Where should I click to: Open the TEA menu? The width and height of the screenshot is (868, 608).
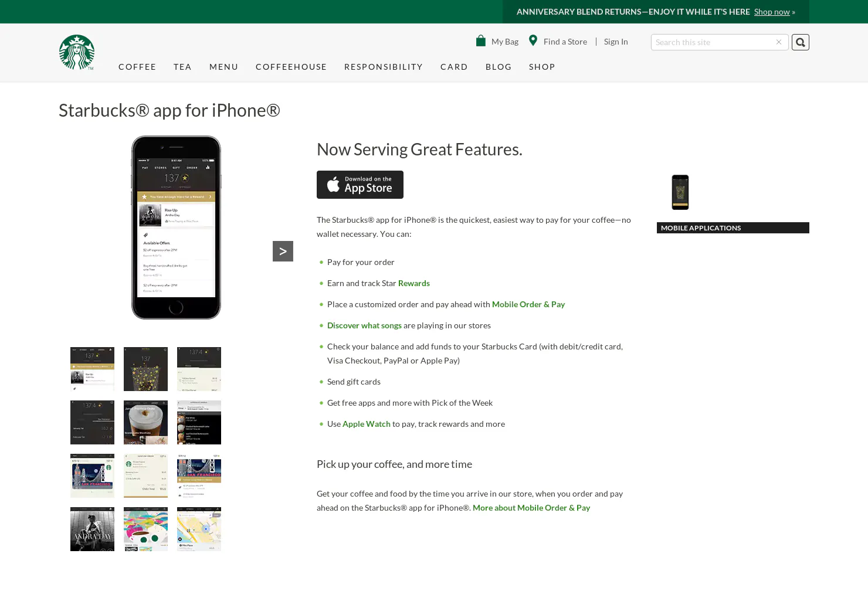[182, 67]
